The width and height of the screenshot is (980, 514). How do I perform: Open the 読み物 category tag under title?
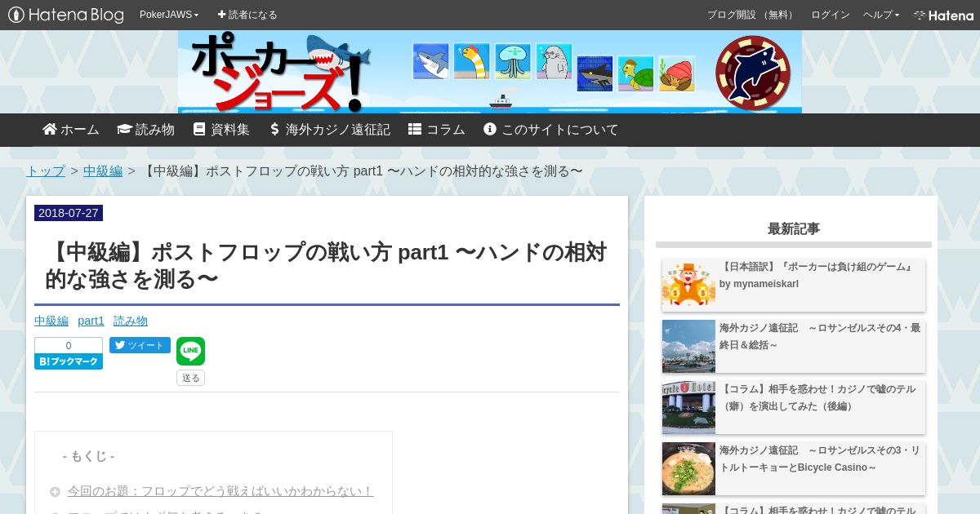pos(131,321)
